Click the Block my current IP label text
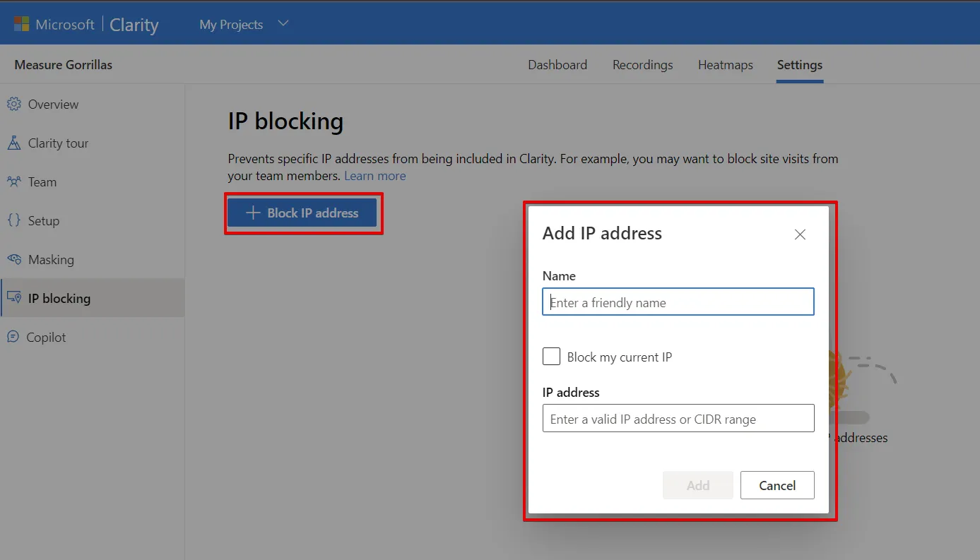 620,357
